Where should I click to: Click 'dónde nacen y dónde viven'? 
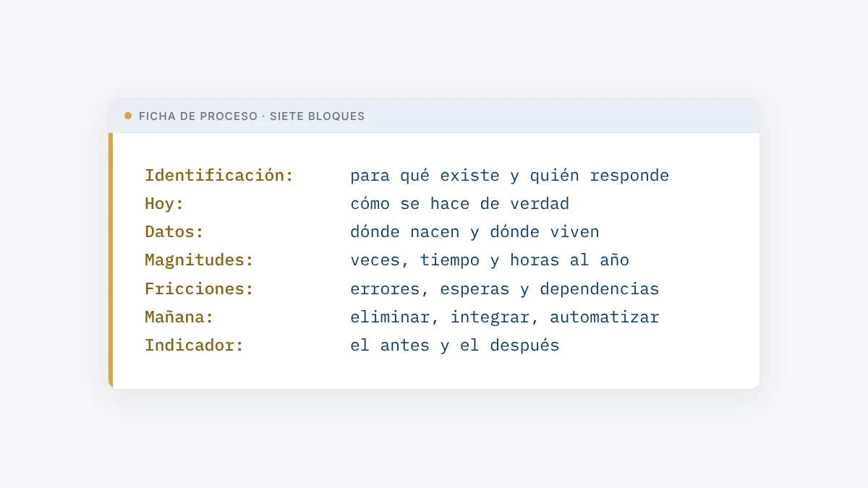pos(475,232)
